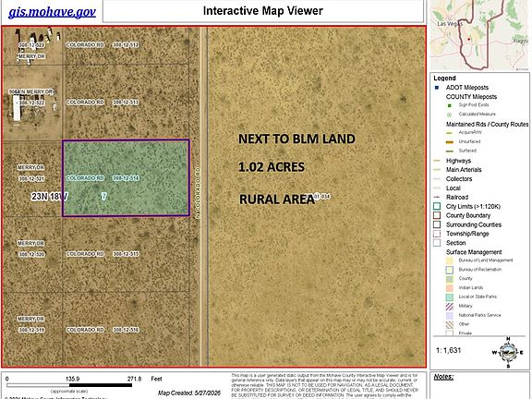
Task: Click the Local road line symbol
Action: point(437,188)
